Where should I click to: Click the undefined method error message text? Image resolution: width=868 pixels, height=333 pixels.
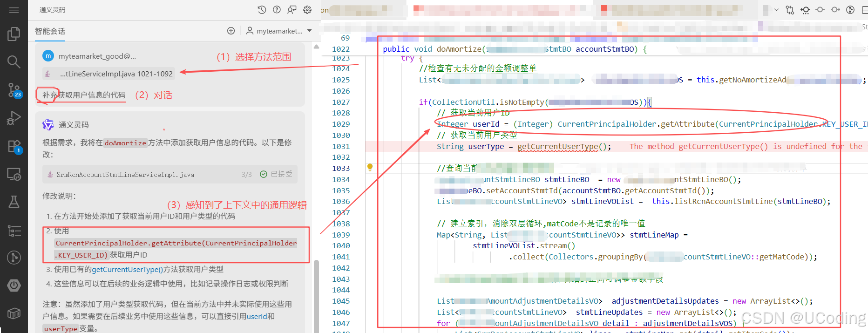(748, 146)
